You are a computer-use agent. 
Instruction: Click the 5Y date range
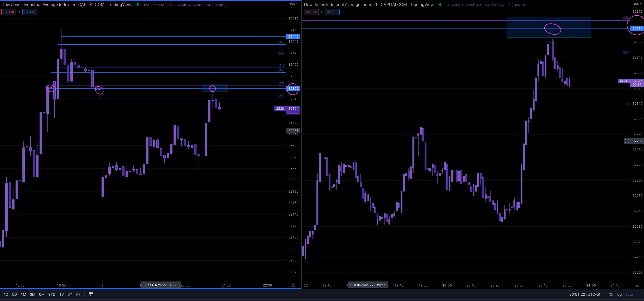(x=70, y=294)
